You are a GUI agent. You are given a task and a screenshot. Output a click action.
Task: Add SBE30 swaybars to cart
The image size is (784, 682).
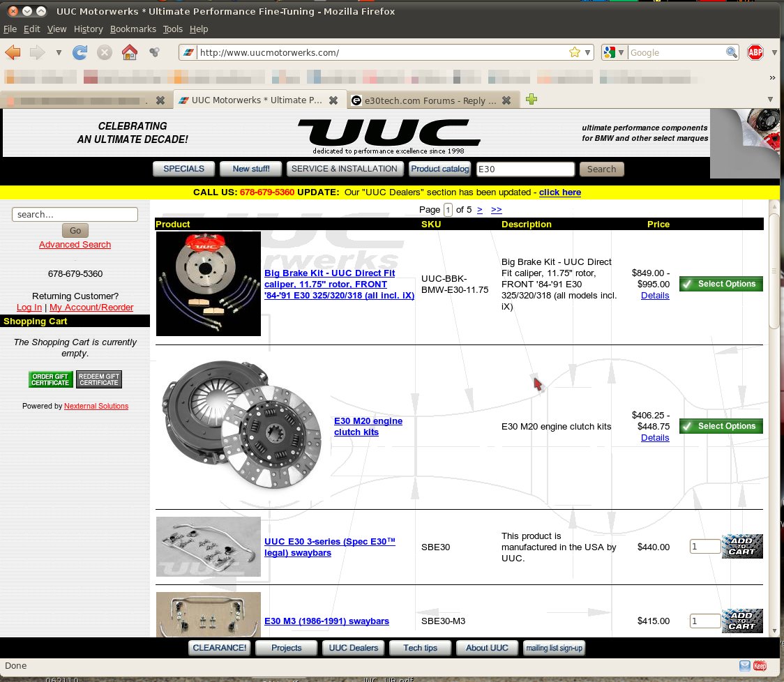(743, 547)
